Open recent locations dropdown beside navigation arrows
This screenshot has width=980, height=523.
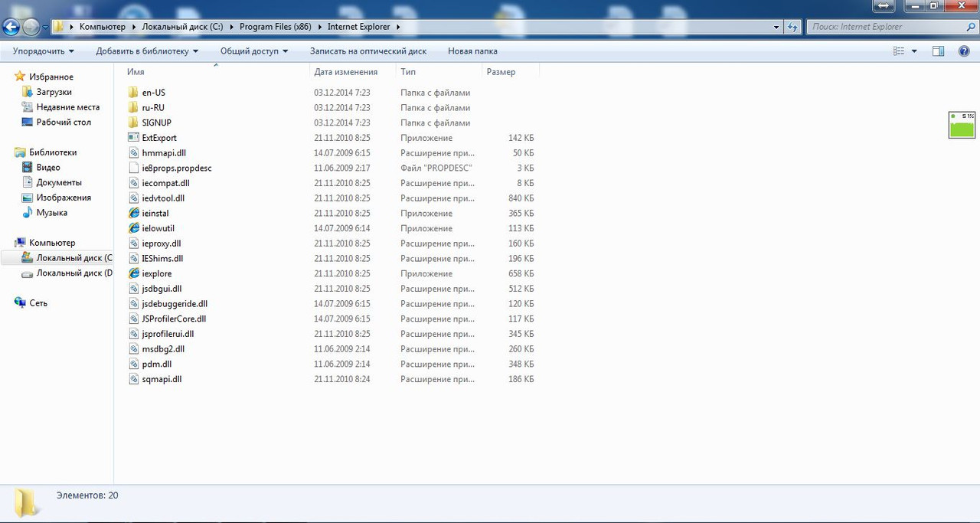click(x=46, y=28)
